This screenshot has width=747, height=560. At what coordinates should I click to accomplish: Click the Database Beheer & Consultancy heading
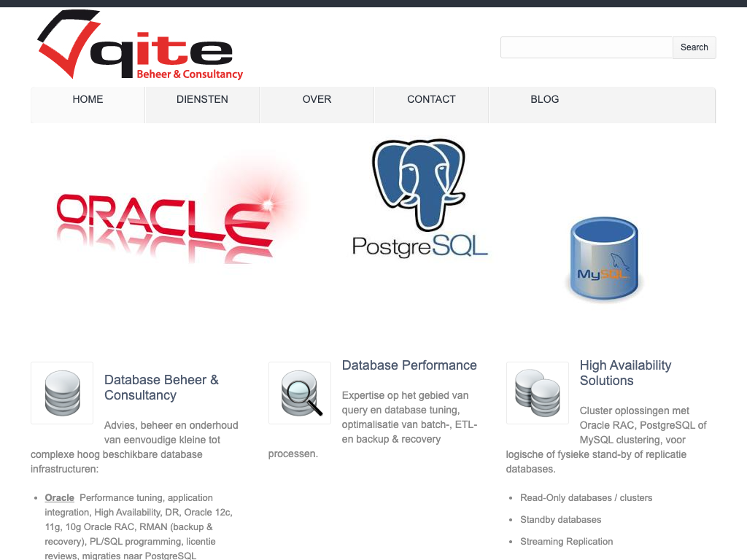(x=161, y=387)
